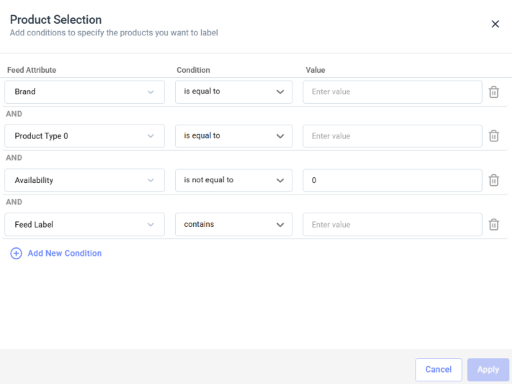This screenshot has width=512, height=384.
Task: Focus the Feed Label value input field
Action: tap(392, 225)
